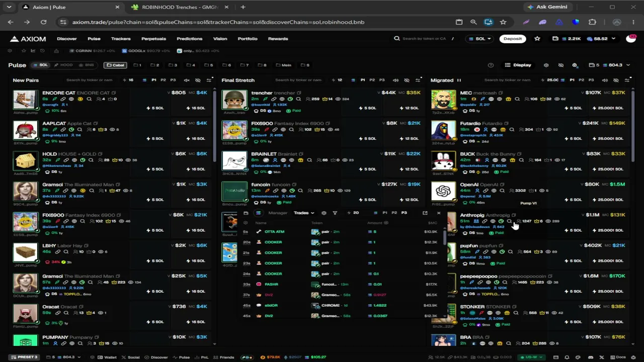This screenshot has height=362, width=644.
Task: Switch Pulse chain filter to HOOD
Action: point(63,65)
